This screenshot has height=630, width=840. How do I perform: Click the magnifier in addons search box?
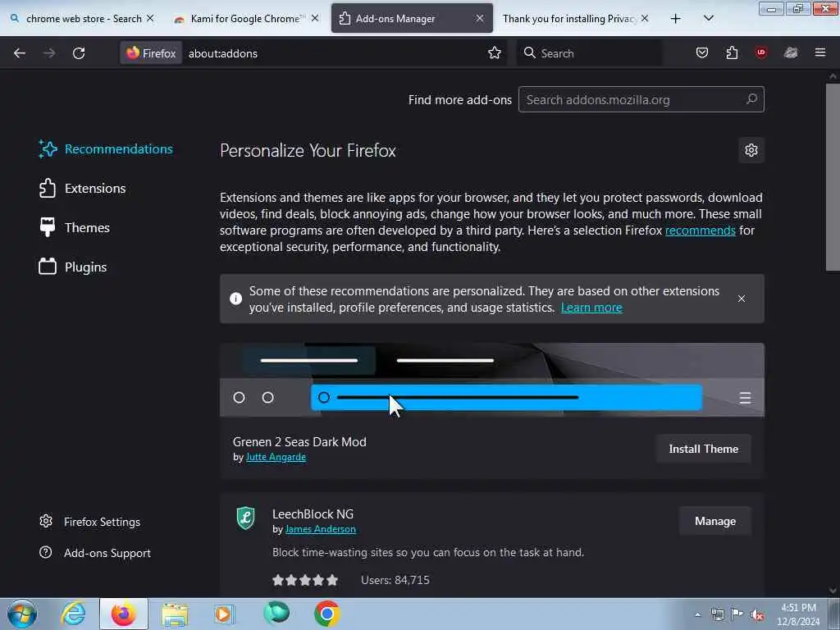[751, 99]
